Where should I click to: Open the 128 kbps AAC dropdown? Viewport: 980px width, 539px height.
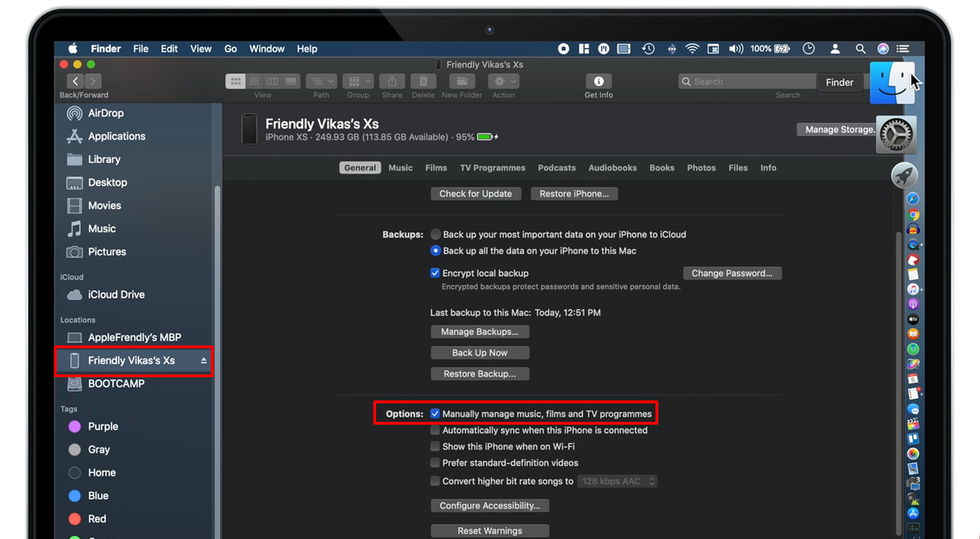tap(618, 481)
